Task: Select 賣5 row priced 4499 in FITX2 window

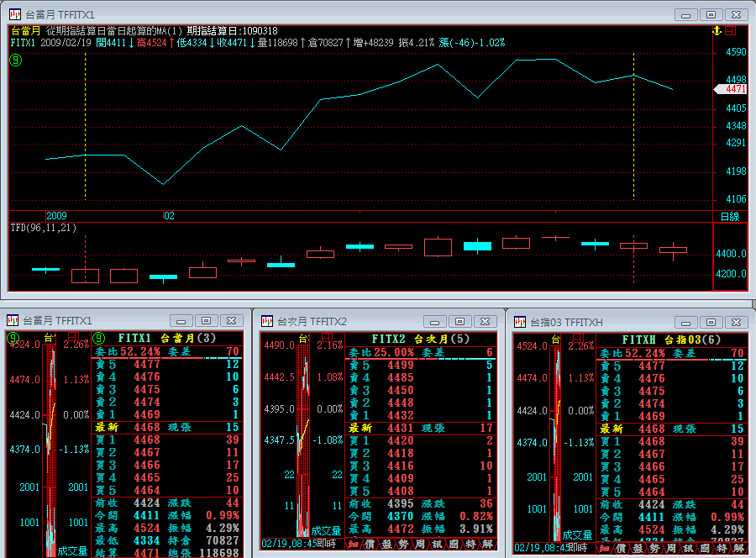Action: [421, 365]
